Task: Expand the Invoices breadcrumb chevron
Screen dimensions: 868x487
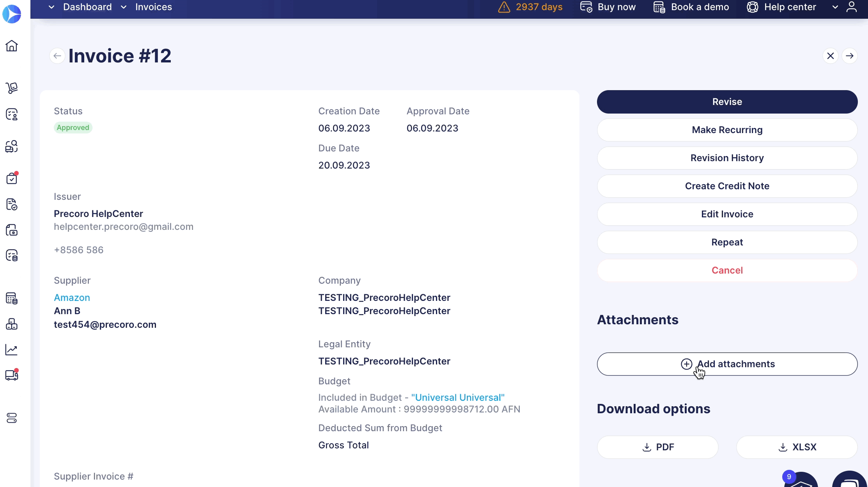Action: [x=124, y=7]
